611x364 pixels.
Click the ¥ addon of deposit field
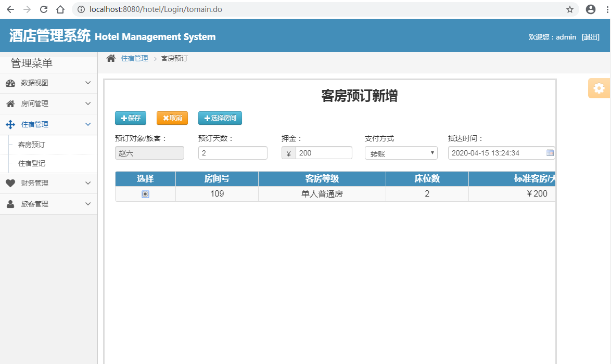(x=289, y=153)
